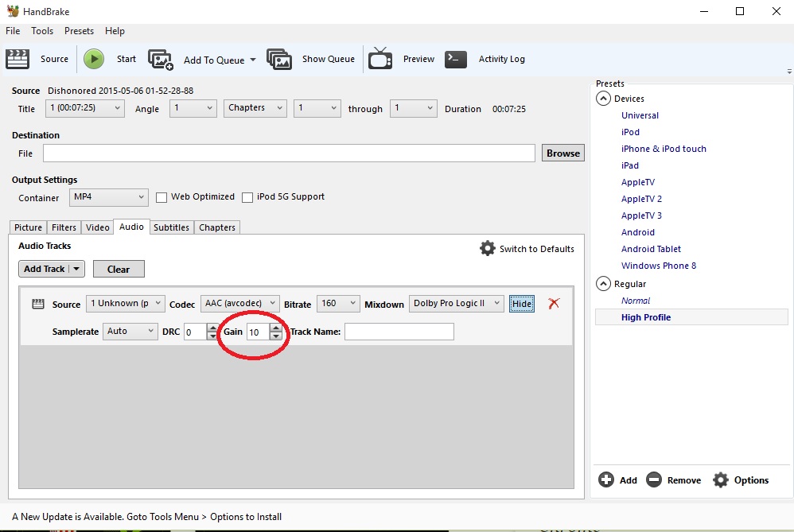Click the minus icon to remove preset

(x=654, y=480)
